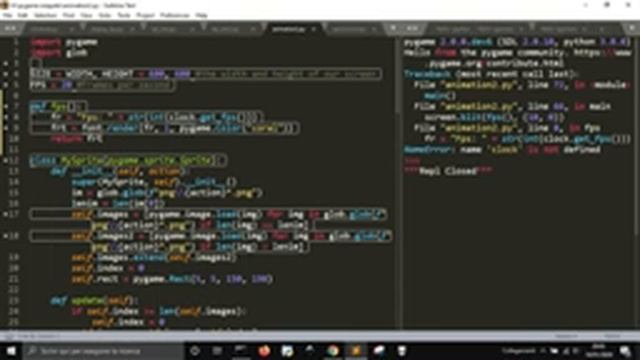Viewport: 640px width, 360px height.
Task: Toggle the side bar from status bar icon
Action: tap(8, 336)
